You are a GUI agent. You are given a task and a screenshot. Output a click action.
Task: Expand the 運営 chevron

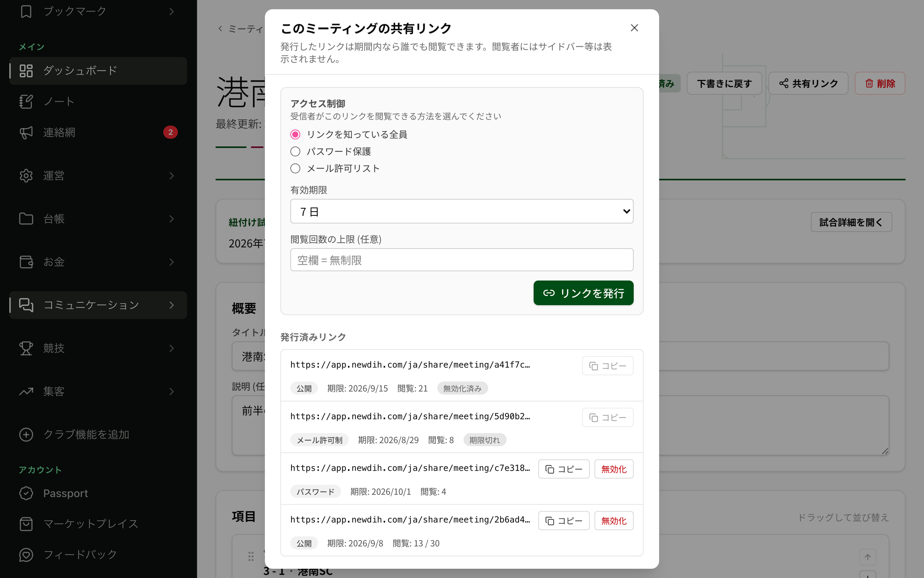tap(172, 176)
